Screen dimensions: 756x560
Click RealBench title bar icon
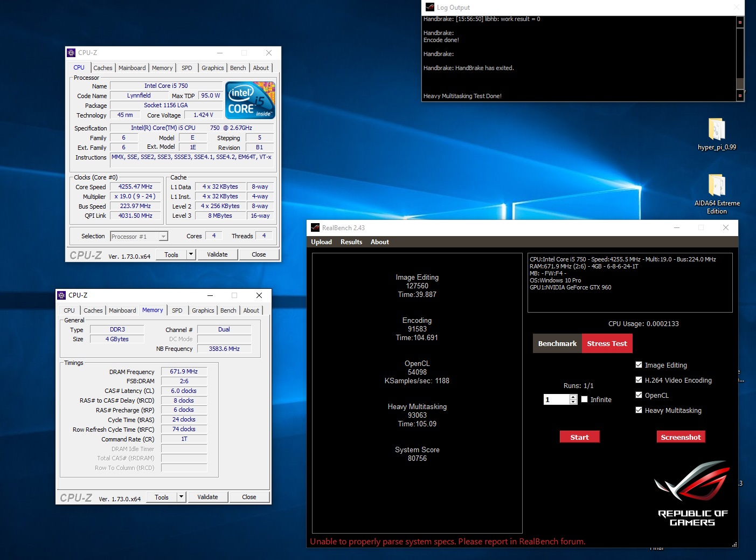click(315, 227)
